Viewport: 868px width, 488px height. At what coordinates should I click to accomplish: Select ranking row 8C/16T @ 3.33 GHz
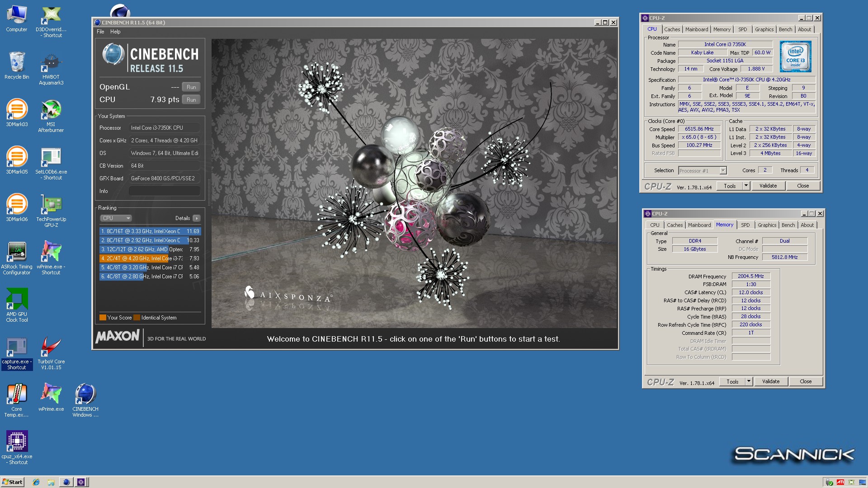click(150, 231)
